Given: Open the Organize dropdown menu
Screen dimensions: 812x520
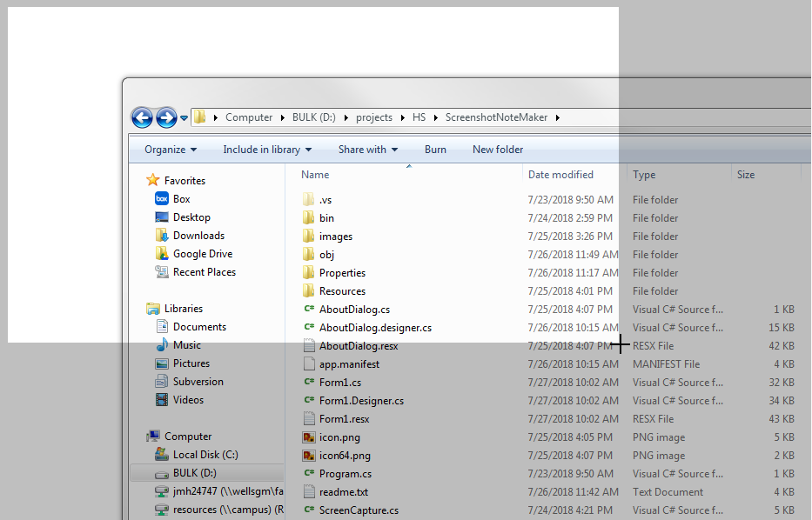Looking at the screenshot, I should click(171, 150).
